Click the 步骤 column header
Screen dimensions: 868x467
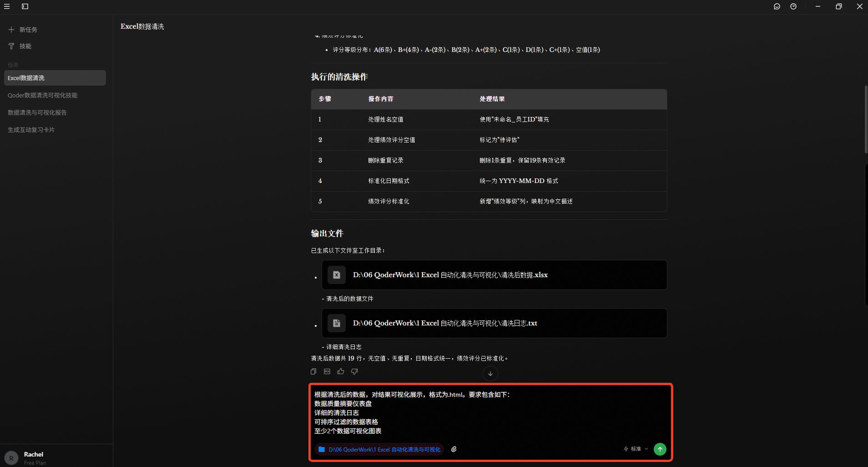pos(325,99)
